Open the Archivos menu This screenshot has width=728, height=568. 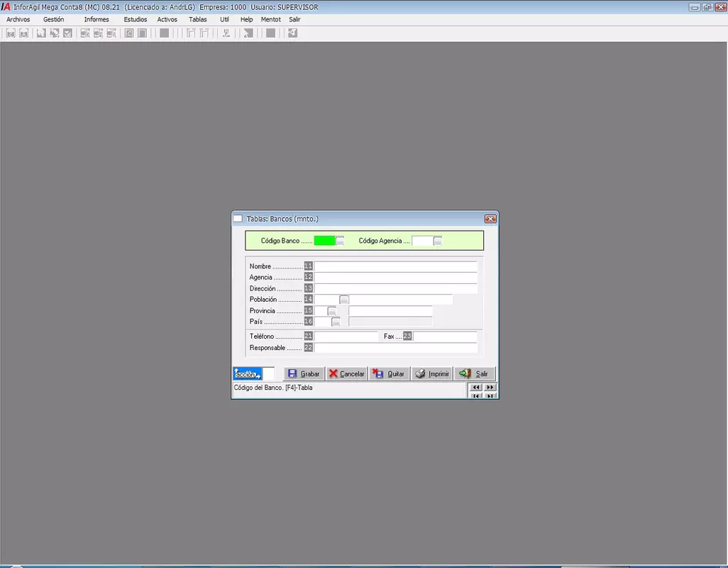18,19
